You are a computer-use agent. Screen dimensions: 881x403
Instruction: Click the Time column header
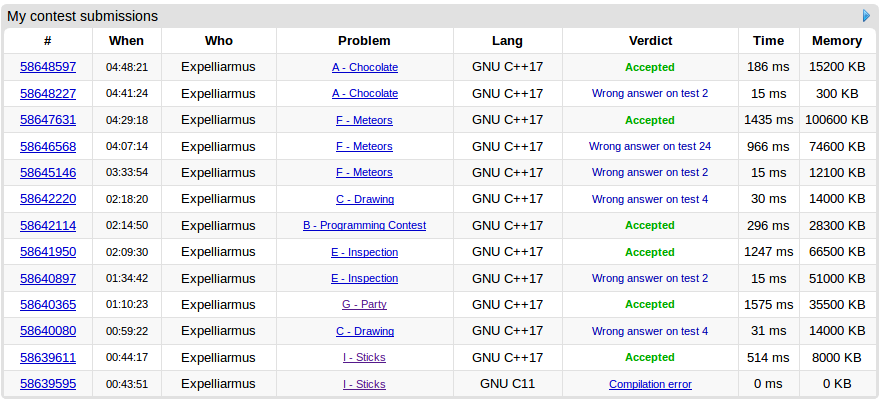point(768,41)
